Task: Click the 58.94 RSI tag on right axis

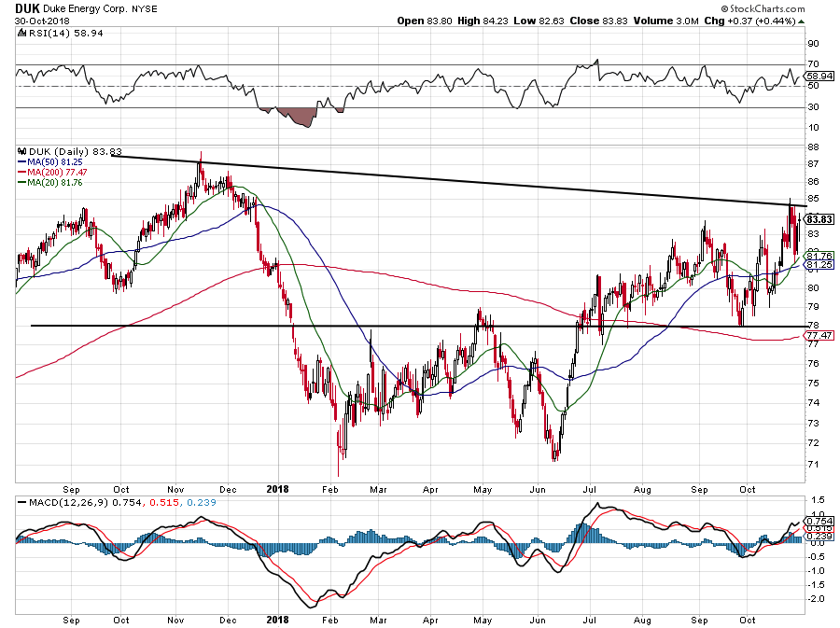Action: coord(820,76)
